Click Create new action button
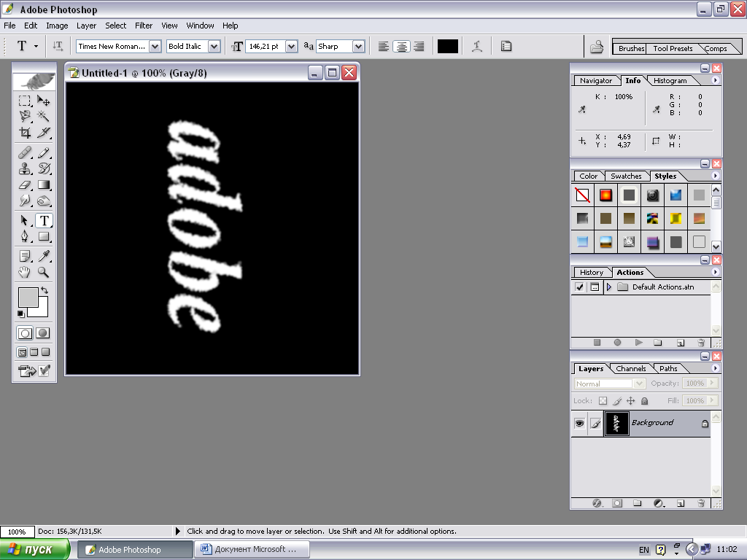This screenshot has height=560, width=747. [x=681, y=343]
